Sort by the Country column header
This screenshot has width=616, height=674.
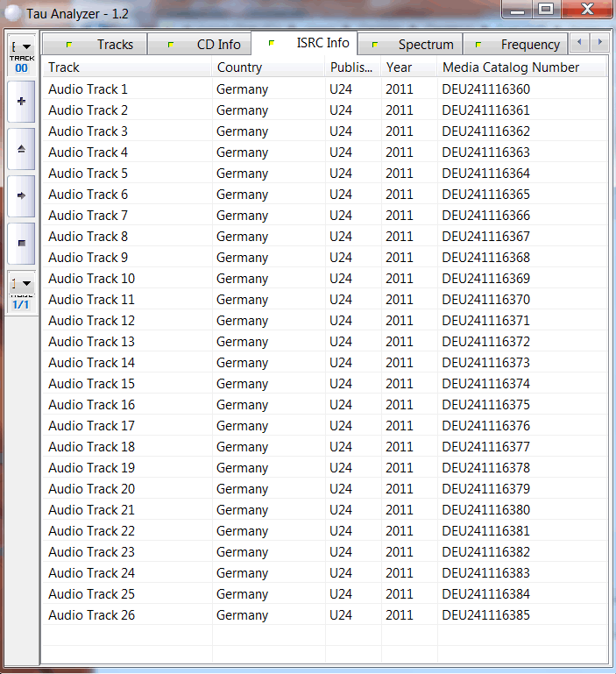coord(268,67)
